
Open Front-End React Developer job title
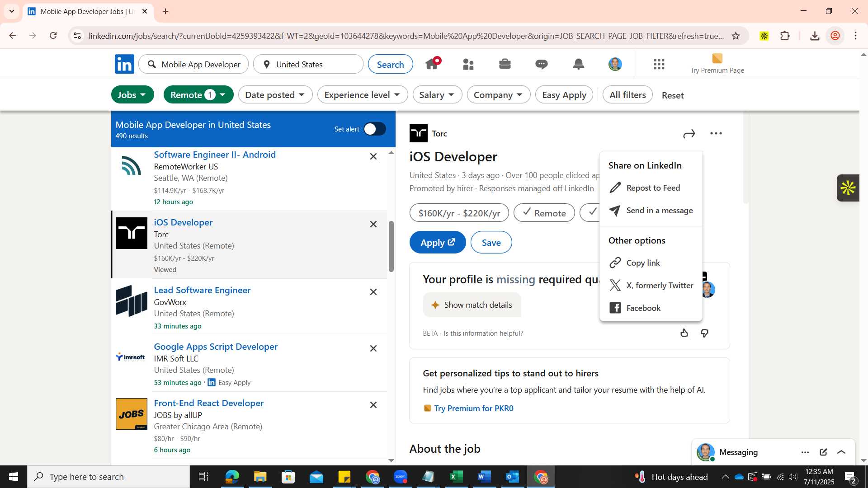point(209,403)
